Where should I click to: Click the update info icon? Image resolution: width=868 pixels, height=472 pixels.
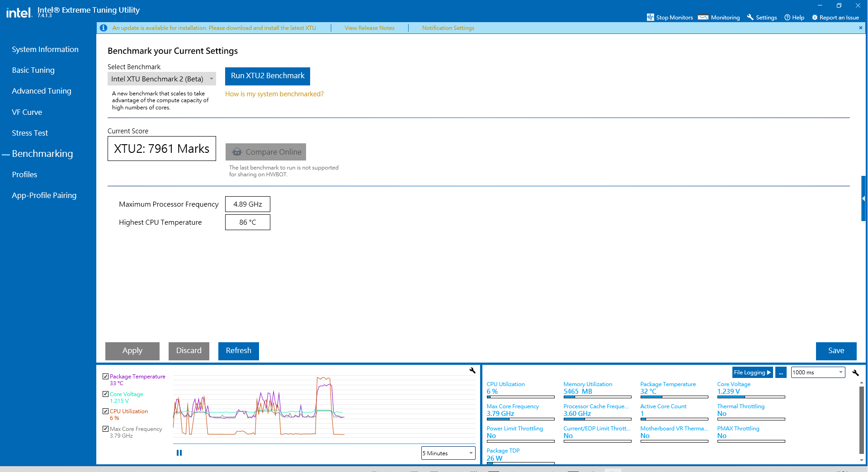104,28
